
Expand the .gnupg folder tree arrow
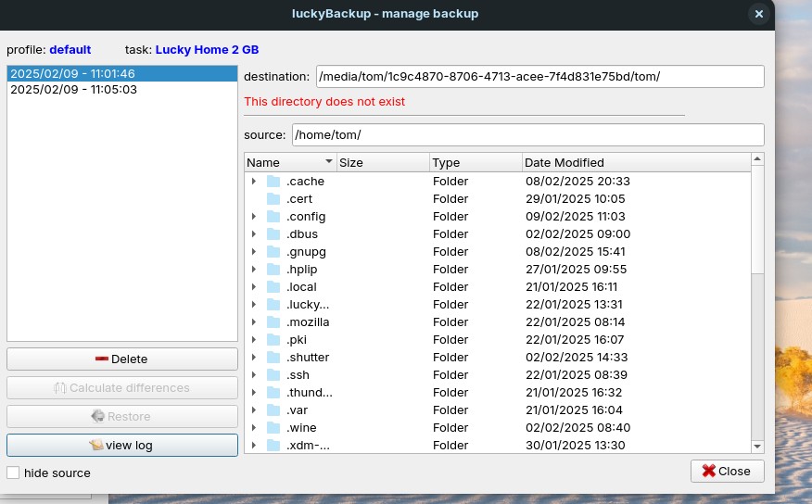[x=254, y=251]
